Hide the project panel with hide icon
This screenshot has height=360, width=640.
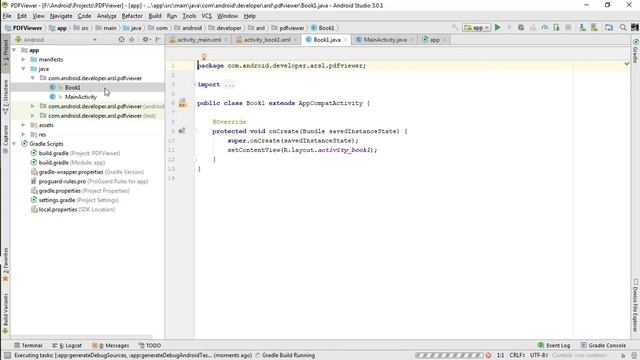[x=158, y=40]
